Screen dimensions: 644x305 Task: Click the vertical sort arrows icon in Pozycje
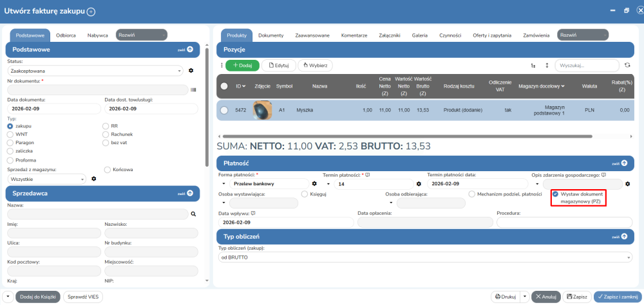point(547,66)
